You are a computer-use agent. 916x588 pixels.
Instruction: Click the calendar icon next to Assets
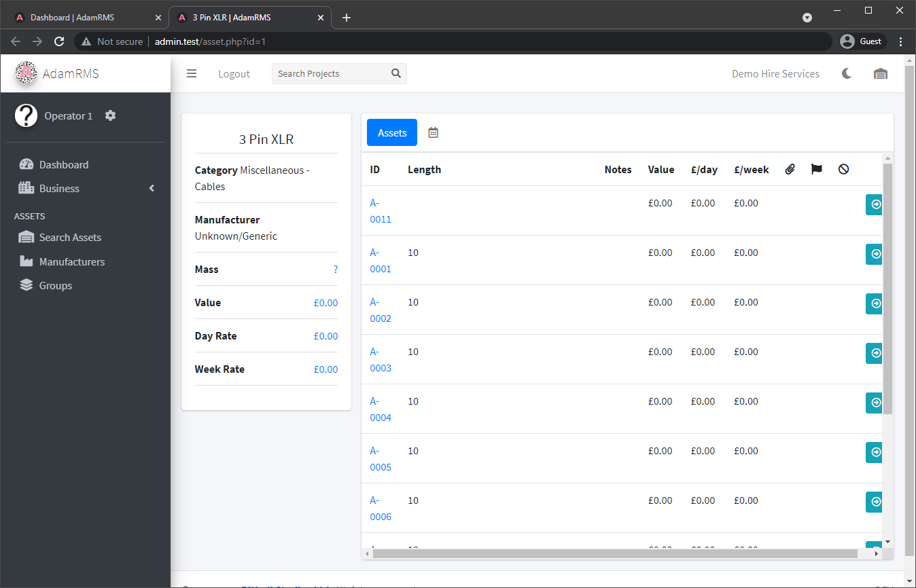pyautogui.click(x=434, y=132)
